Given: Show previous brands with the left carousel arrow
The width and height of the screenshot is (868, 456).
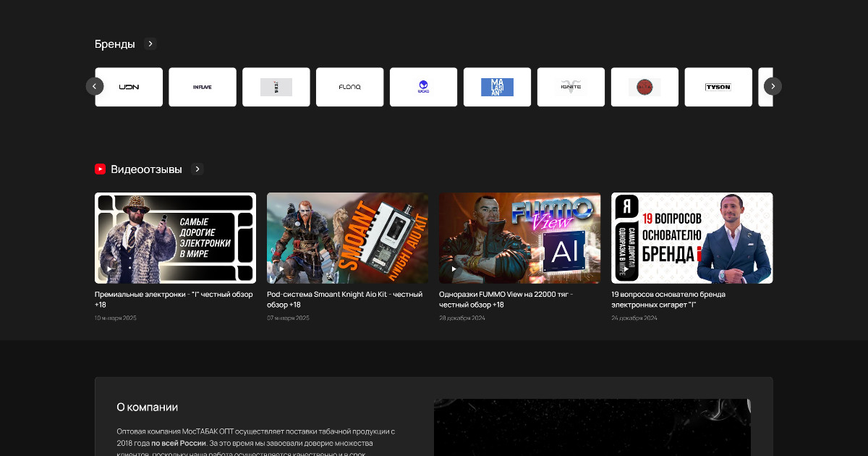Looking at the screenshot, I should [95, 86].
